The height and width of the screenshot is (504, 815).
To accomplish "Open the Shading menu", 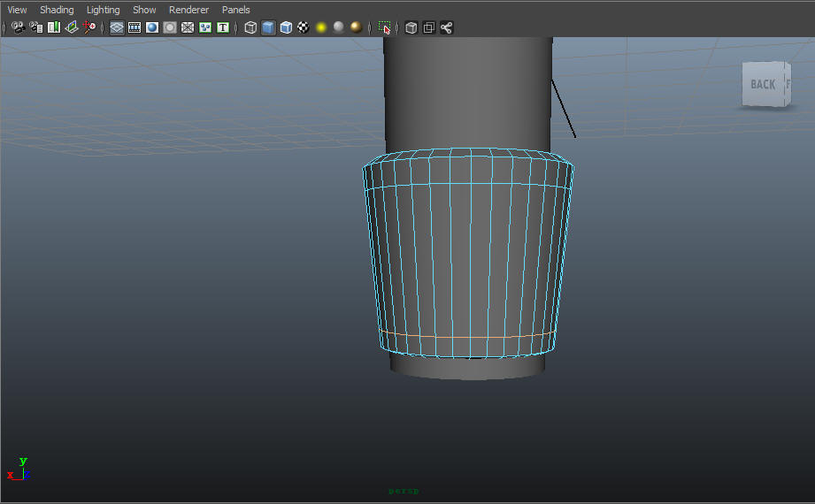I will tap(57, 10).
